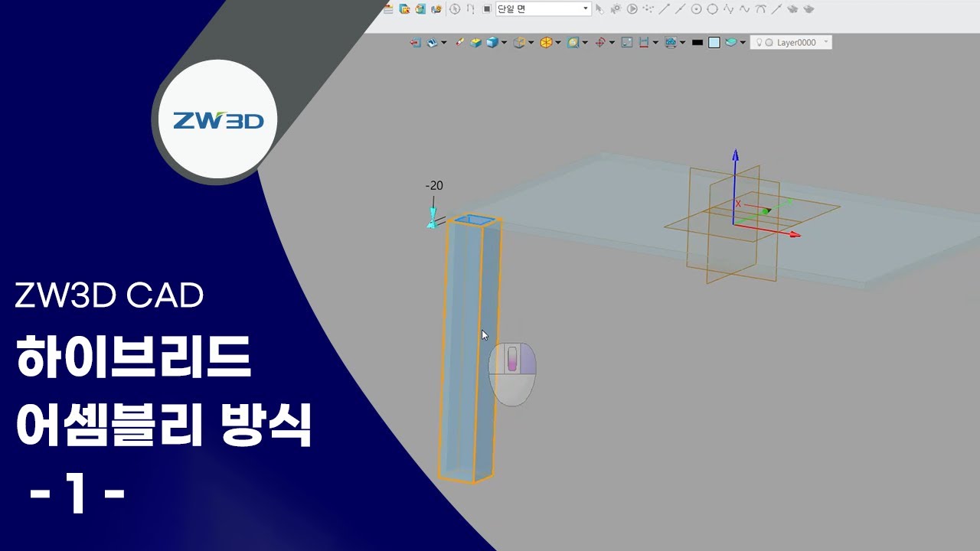Click the monitor display settings icon

(671, 43)
